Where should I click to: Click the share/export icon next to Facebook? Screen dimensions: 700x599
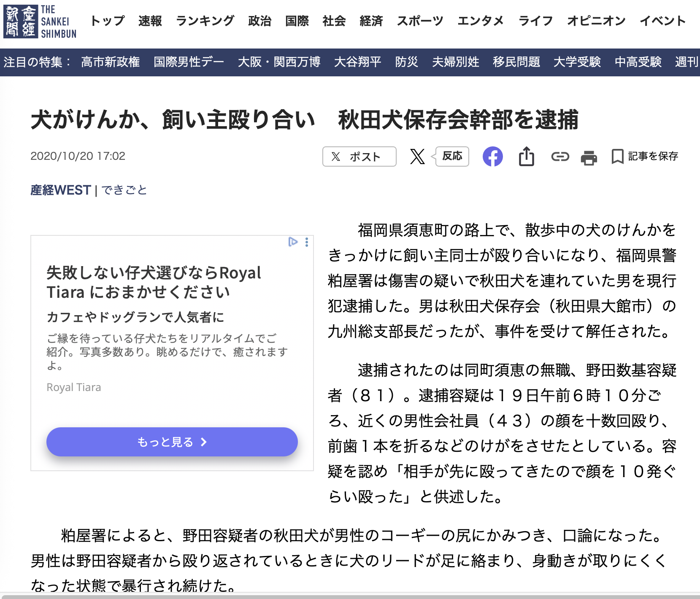526,156
